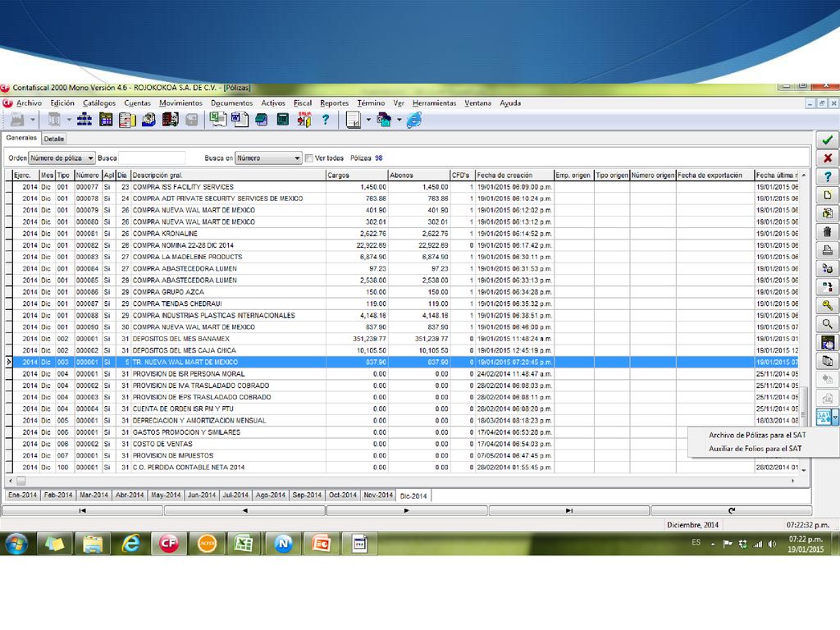Click the Fecha de creación column header
Viewport: 840px width, 630px height.
pyautogui.click(x=514, y=176)
